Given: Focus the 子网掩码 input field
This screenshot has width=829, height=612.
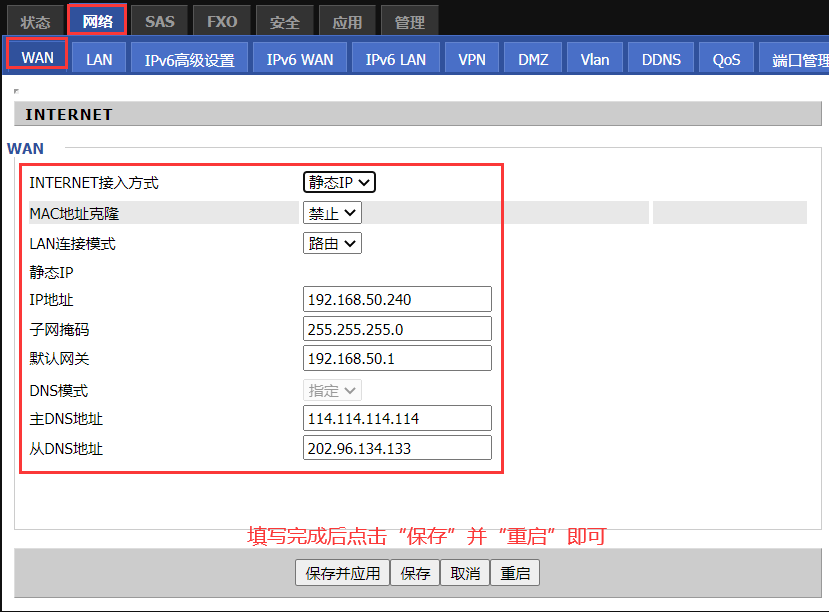Looking at the screenshot, I should coord(397,329).
